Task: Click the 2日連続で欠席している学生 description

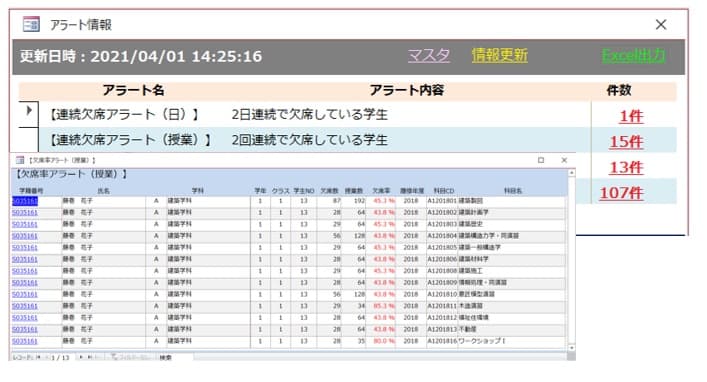Action: point(310,115)
